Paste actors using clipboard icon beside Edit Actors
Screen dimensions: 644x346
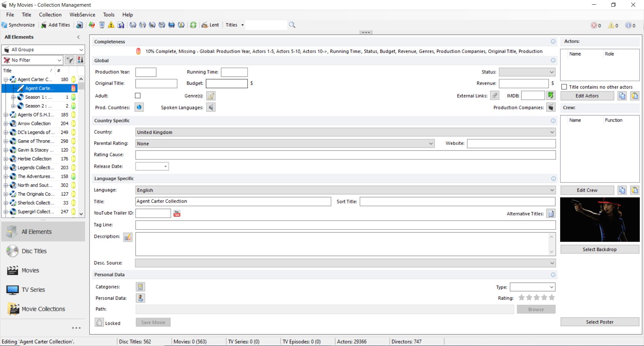click(635, 96)
